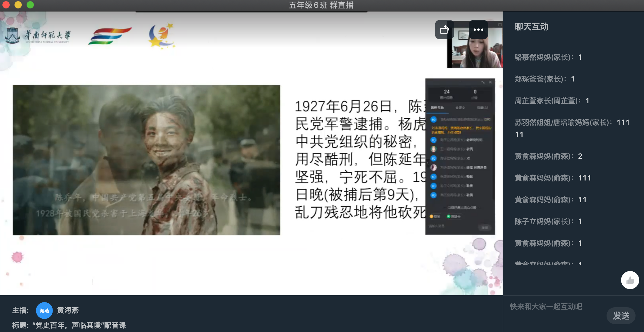This screenshot has height=332, width=644.
Task: Click the moon and star logo on slide
Action: pyautogui.click(x=162, y=36)
